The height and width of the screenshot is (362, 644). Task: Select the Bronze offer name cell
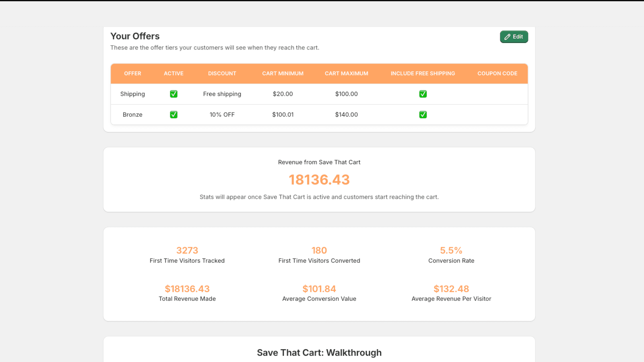(132, 115)
